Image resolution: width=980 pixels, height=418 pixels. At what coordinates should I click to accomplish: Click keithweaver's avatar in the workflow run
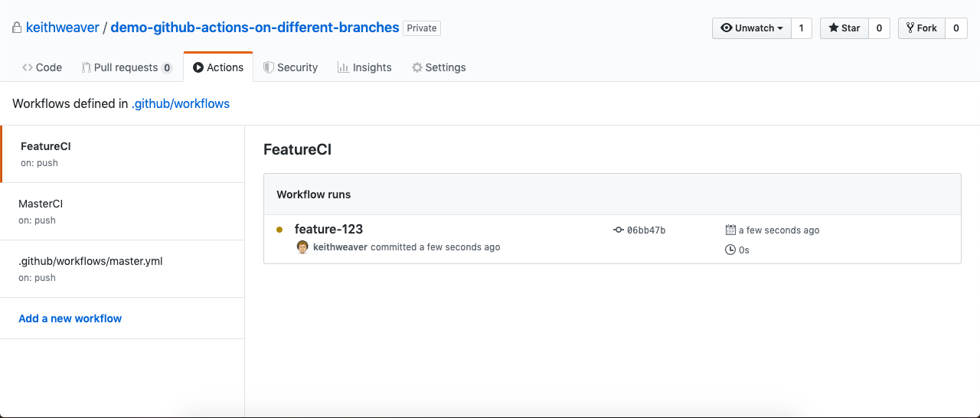302,247
